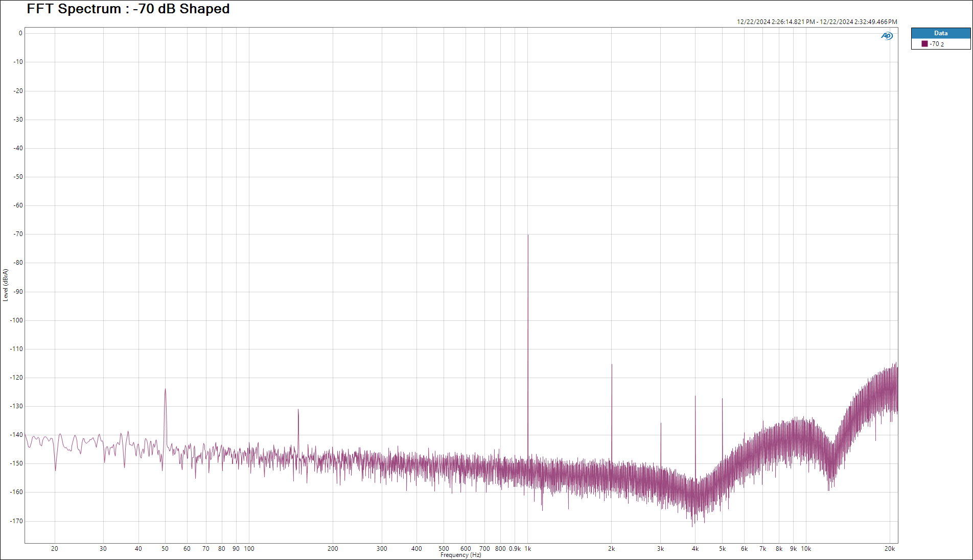Click the 2 kHz harmonic peak

[x=612, y=365]
